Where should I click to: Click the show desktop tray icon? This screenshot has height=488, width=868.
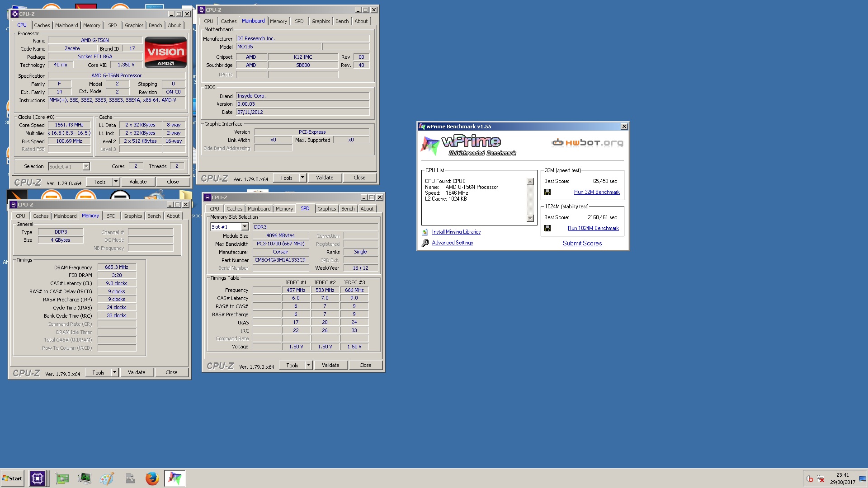click(x=863, y=479)
